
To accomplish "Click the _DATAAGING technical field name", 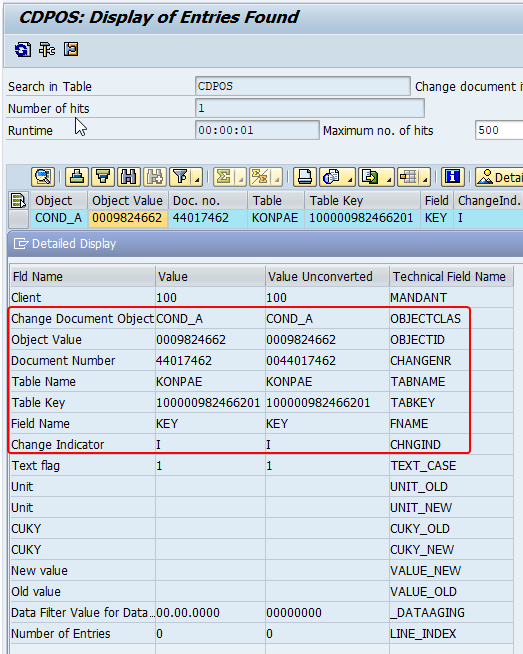I will pyautogui.click(x=427, y=613).
